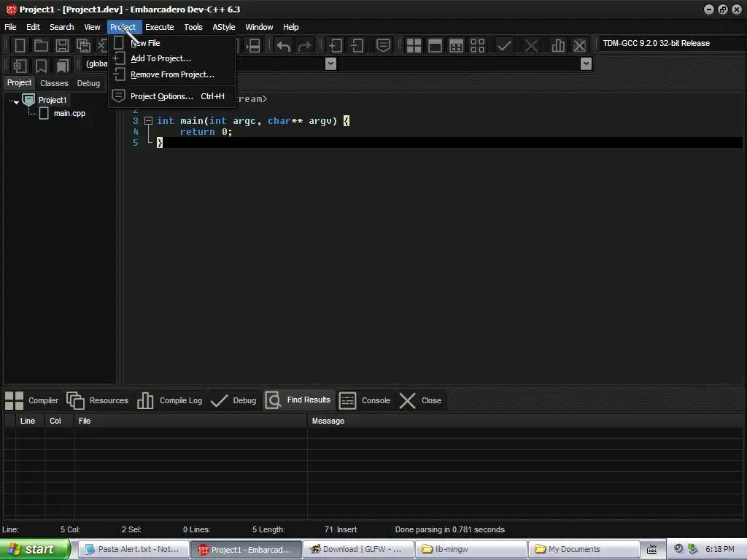Click the Rebuild All toolbar icon

tap(477, 46)
